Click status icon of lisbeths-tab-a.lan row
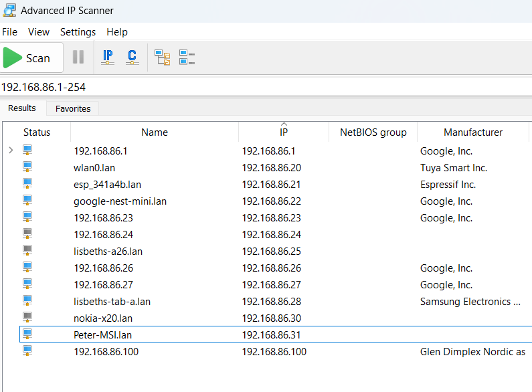This screenshot has height=392, width=532. 27,300
